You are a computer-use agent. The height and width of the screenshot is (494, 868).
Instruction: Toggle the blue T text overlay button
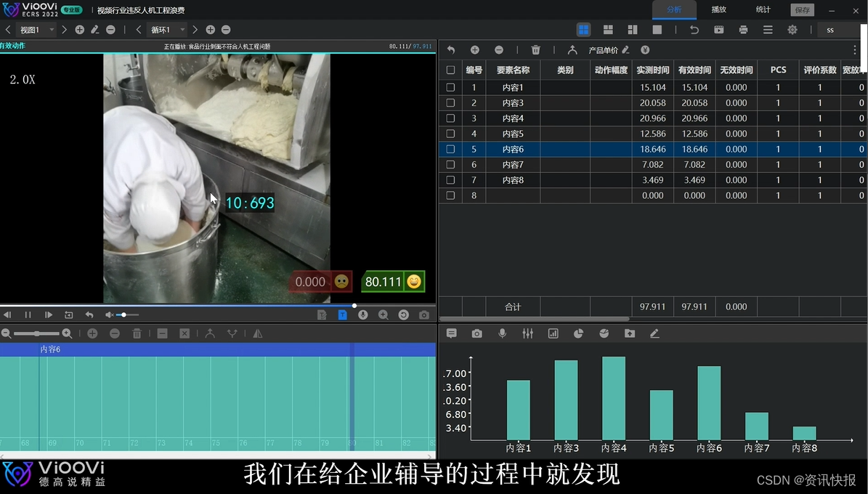343,315
